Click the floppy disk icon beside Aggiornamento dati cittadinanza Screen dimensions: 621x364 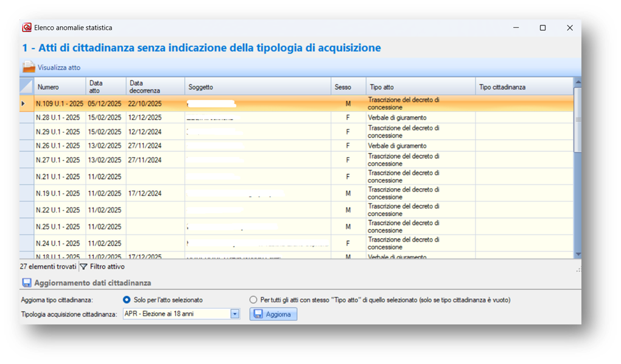[27, 283]
